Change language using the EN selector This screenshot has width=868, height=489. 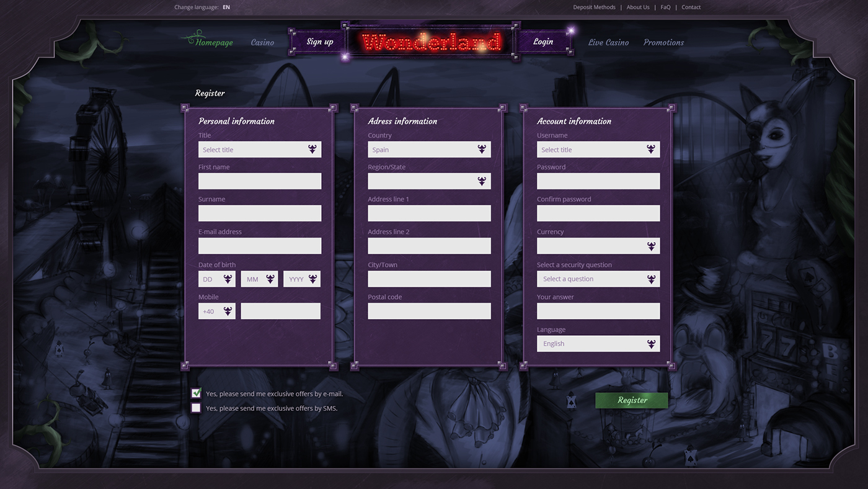pos(226,7)
